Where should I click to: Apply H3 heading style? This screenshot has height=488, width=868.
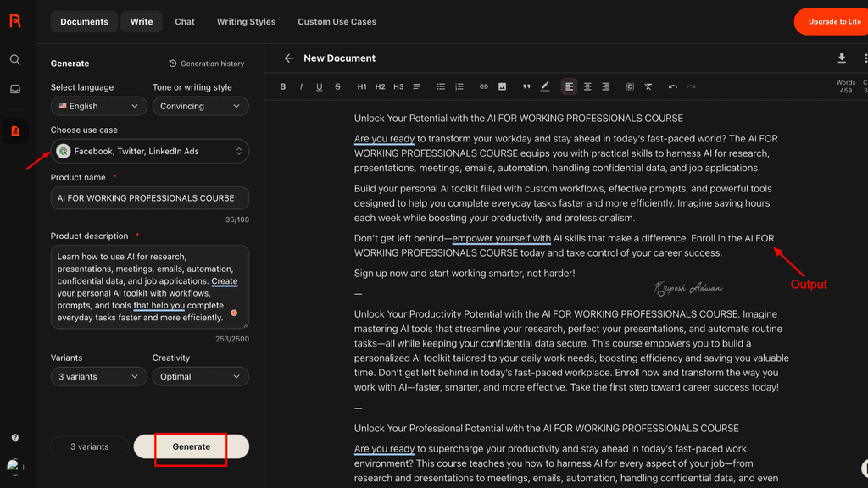pyautogui.click(x=398, y=87)
